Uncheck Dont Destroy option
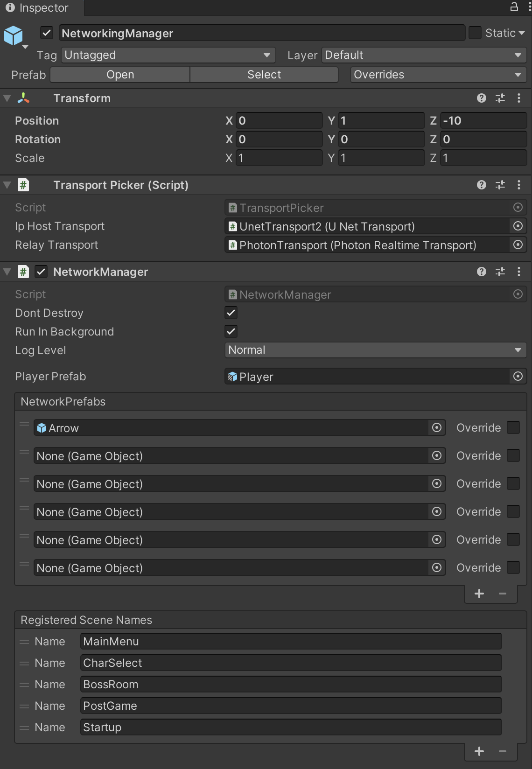This screenshot has width=532, height=769. click(231, 313)
